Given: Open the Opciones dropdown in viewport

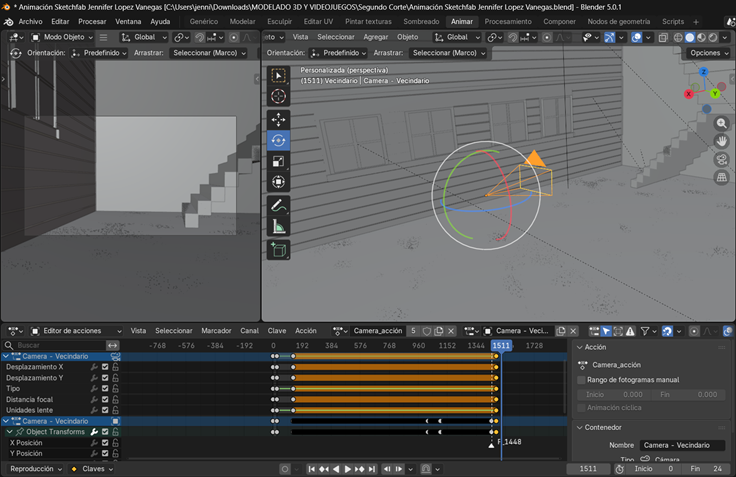Looking at the screenshot, I should (x=709, y=53).
